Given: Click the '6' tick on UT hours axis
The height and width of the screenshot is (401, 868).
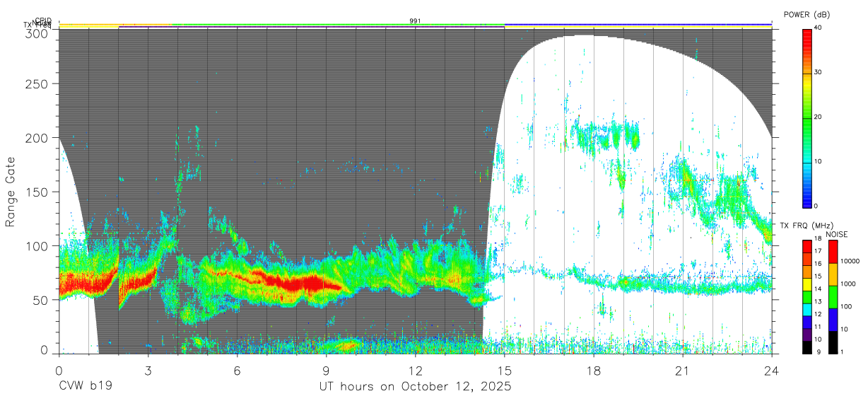Looking at the screenshot, I should 237,370.
